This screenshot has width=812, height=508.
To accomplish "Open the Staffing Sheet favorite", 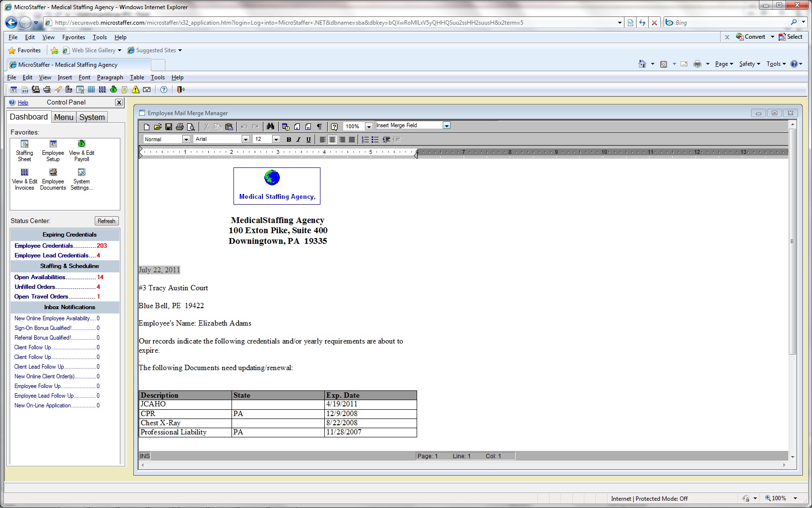I will click(25, 150).
